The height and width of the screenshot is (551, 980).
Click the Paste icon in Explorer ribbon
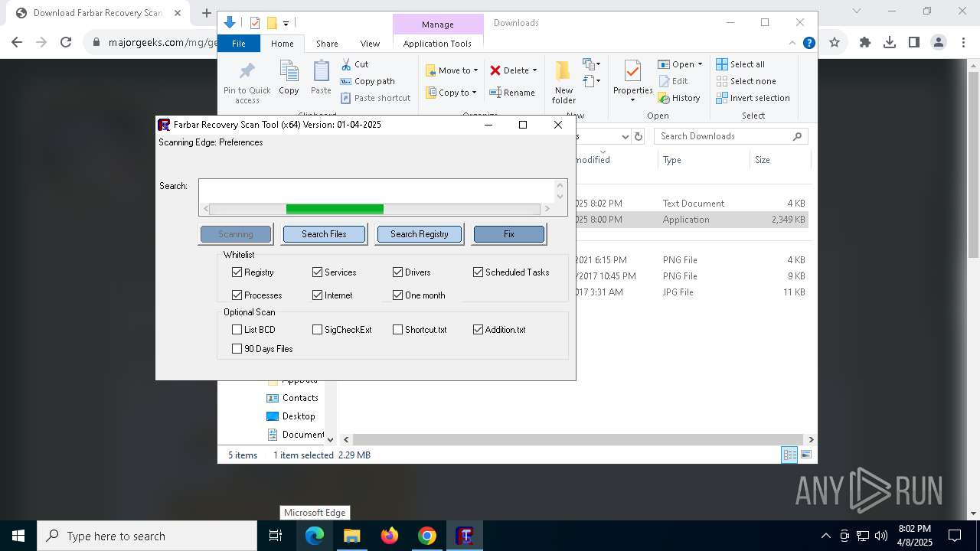pos(321,72)
